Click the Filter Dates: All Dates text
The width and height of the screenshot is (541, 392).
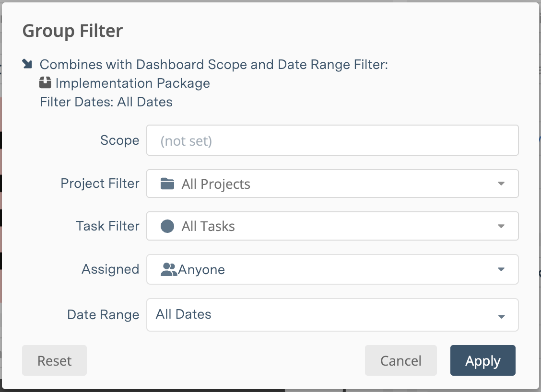click(x=106, y=102)
